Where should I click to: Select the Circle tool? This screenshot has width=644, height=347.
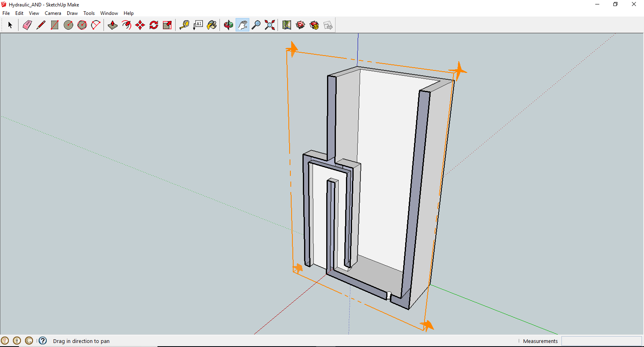[x=68, y=25]
